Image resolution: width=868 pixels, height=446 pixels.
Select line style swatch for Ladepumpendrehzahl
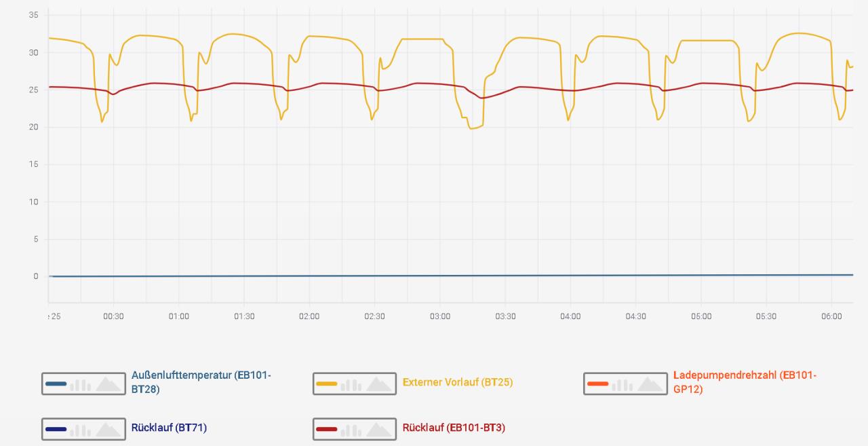pyautogui.click(x=597, y=384)
